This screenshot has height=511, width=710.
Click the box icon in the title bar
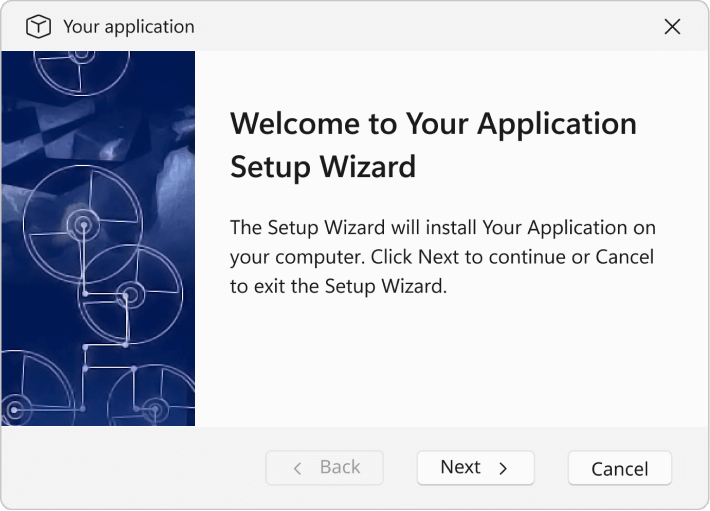(x=38, y=27)
